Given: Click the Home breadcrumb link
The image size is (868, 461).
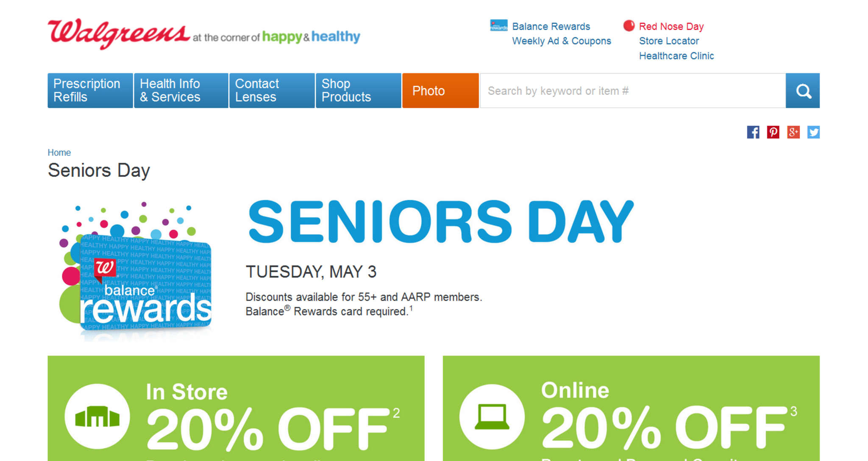Looking at the screenshot, I should pos(59,153).
